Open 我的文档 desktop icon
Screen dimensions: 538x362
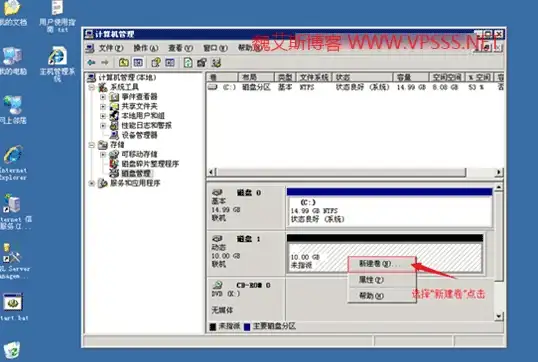(12, 14)
